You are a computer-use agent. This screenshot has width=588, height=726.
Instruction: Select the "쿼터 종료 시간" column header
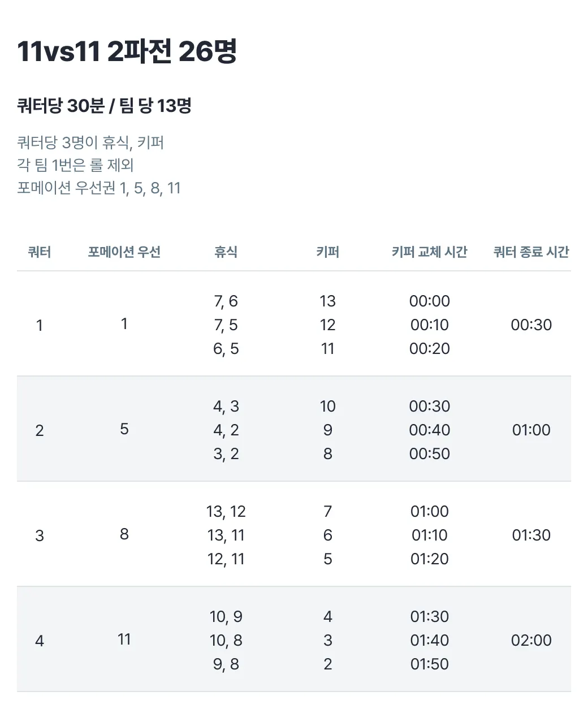[531, 252]
